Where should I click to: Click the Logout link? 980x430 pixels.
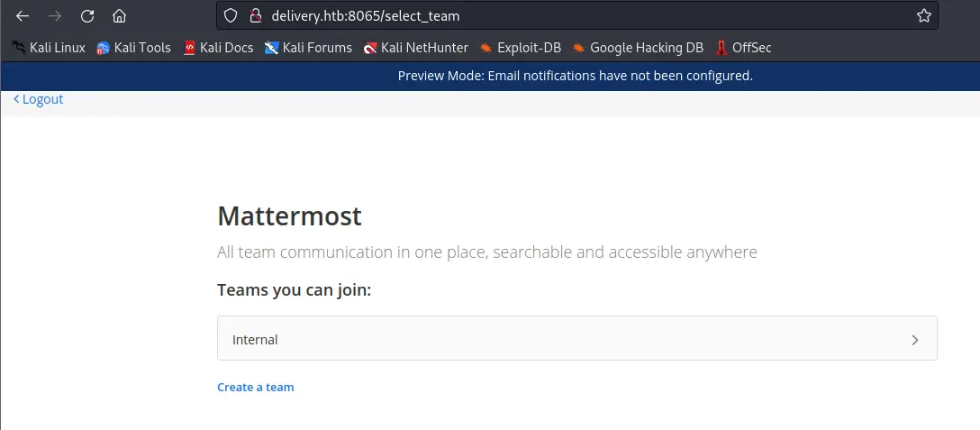[39, 99]
